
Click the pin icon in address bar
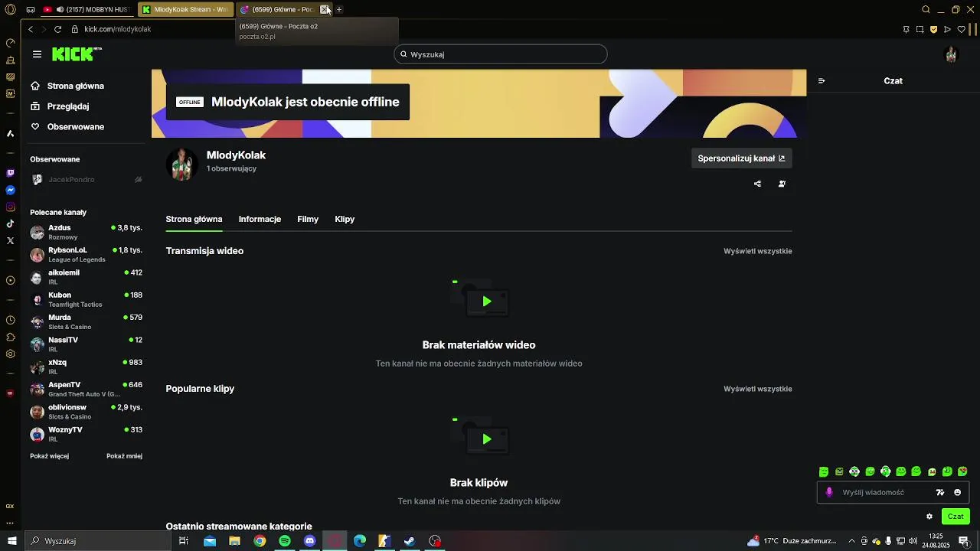pos(906,29)
